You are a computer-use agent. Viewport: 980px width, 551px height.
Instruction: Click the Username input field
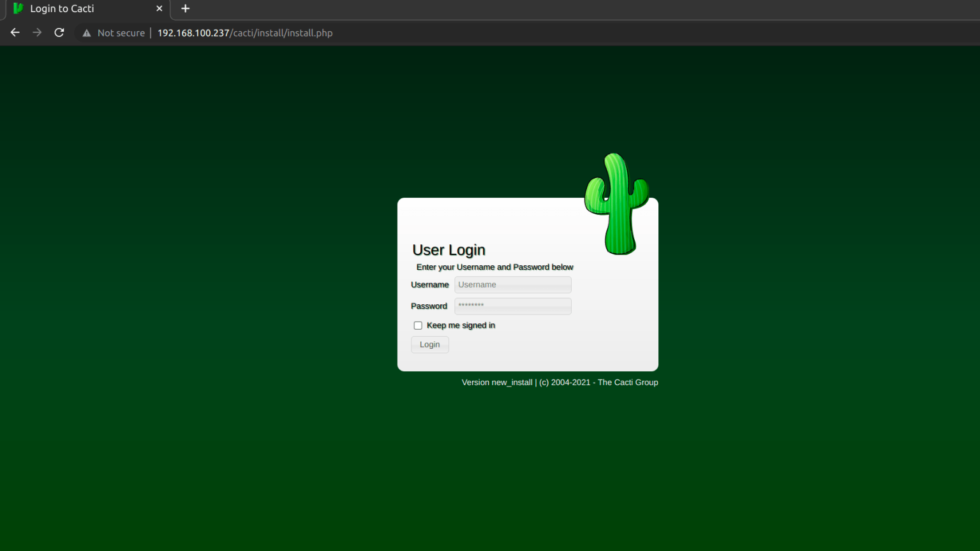click(x=512, y=284)
